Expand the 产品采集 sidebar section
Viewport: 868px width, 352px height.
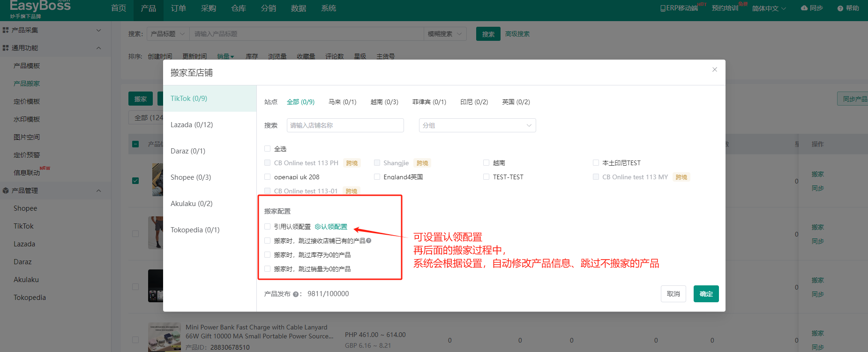pyautogui.click(x=98, y=30)
